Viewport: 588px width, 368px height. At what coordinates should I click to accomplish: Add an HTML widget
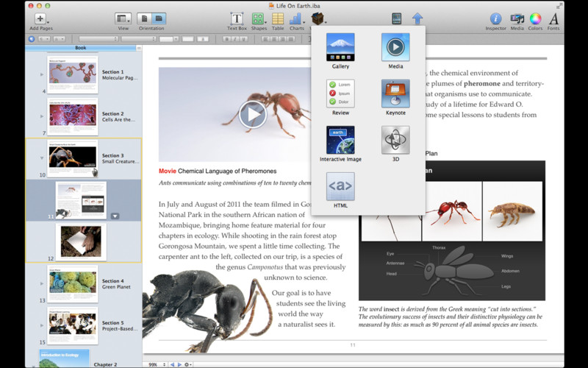340,186
